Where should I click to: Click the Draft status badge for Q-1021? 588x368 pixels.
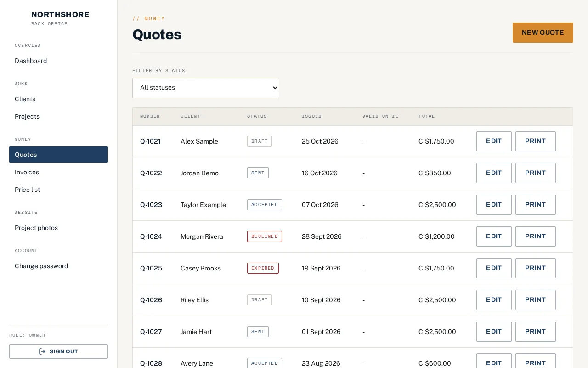coord(260,141)
